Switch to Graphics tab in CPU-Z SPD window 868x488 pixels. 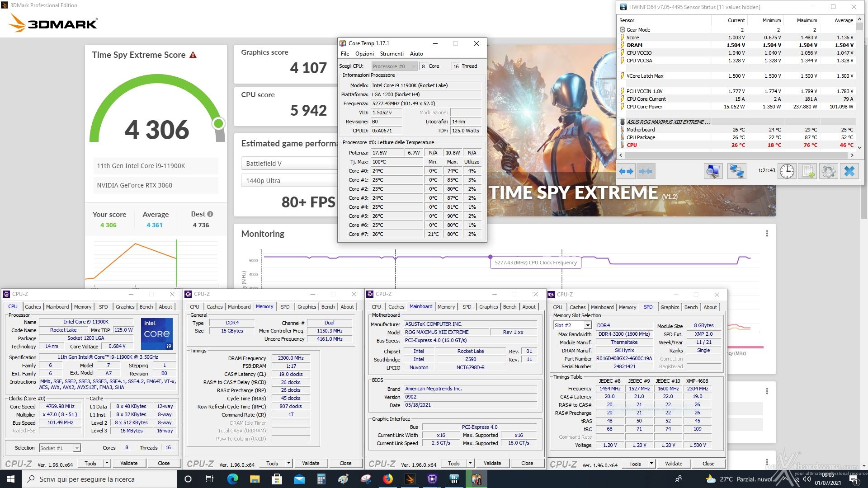(670, 307)
